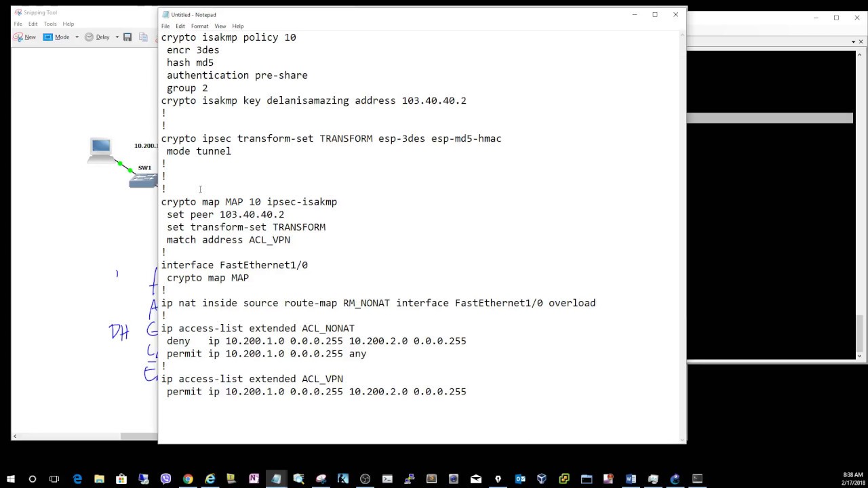Viewport: 868px width, 488px height.
Task: Click the "match address ACL_VPN" line
Action: (229, 240)
